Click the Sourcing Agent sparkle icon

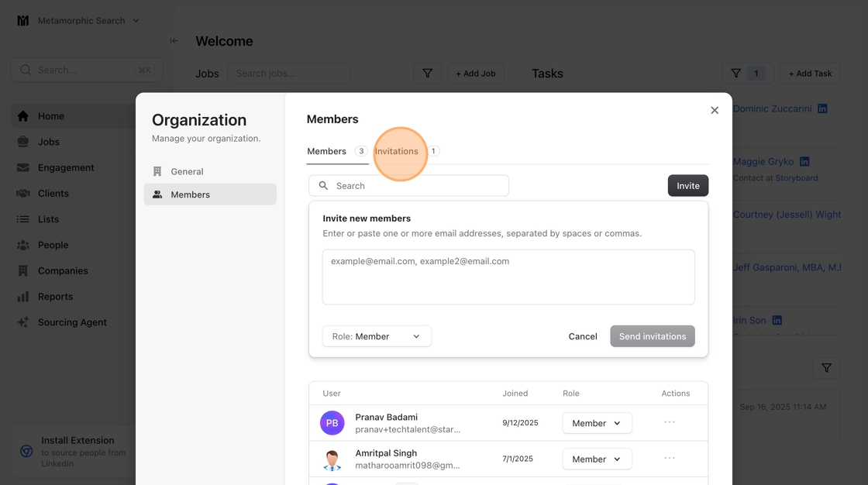(23, 322)
